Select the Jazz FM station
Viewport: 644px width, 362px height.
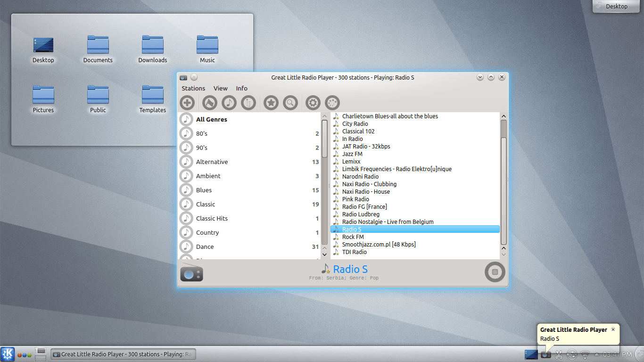click(x=352, y=154)
